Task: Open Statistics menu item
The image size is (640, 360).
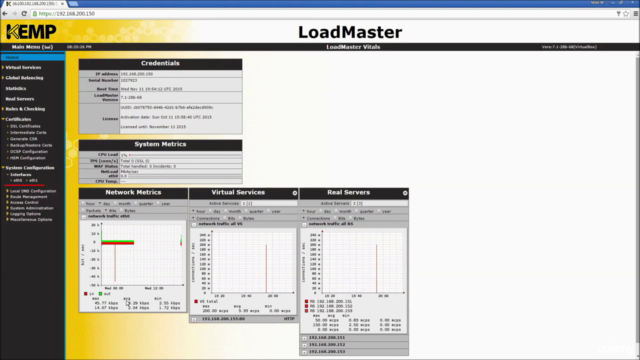Action: pyautogui.click(x=16, y=89)
